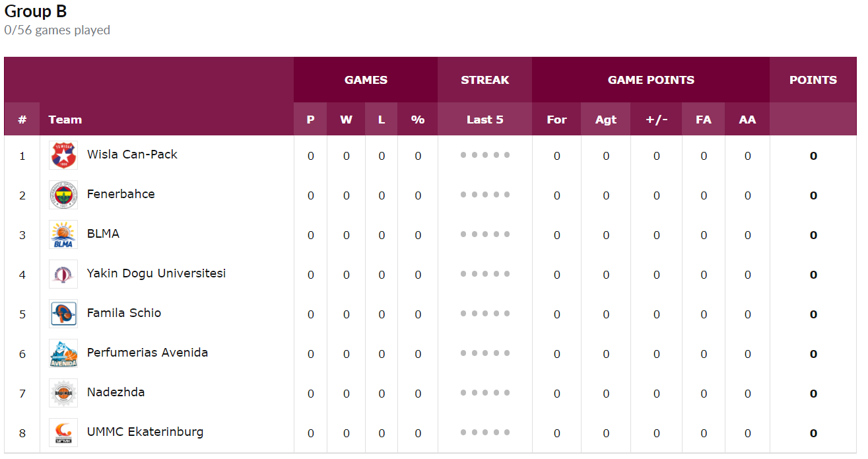
Task: Click the Team column header
Action: [x=65, y=120]
